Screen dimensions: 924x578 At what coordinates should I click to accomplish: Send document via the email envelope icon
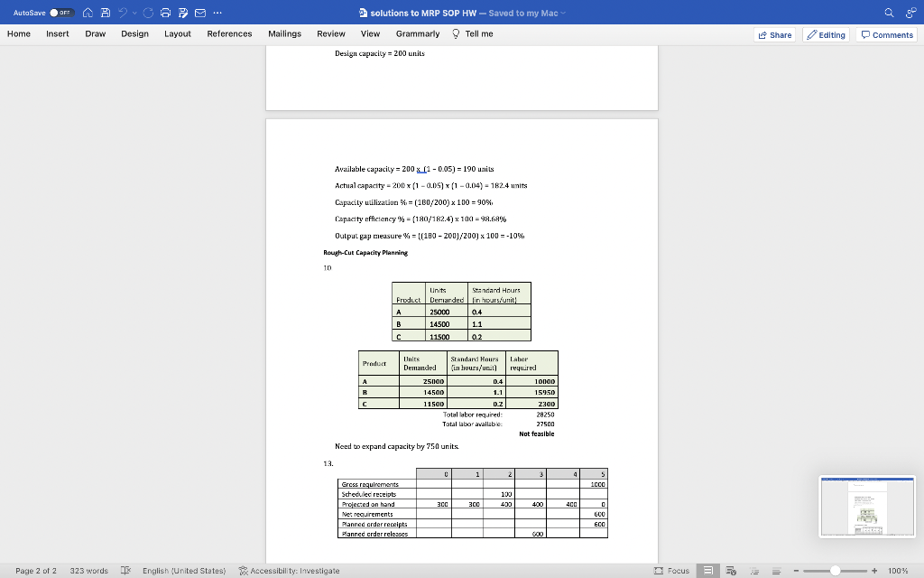(x=200, y=13)
